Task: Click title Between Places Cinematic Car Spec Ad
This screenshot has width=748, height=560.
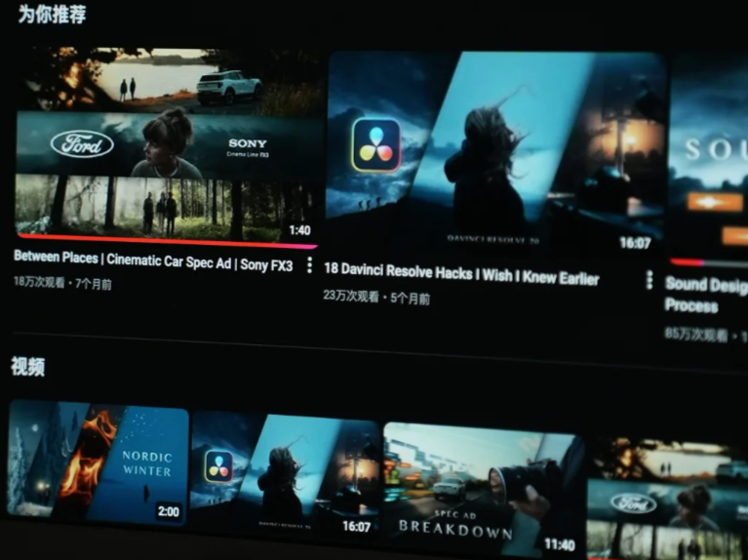Action: click(x=153, y=260)
